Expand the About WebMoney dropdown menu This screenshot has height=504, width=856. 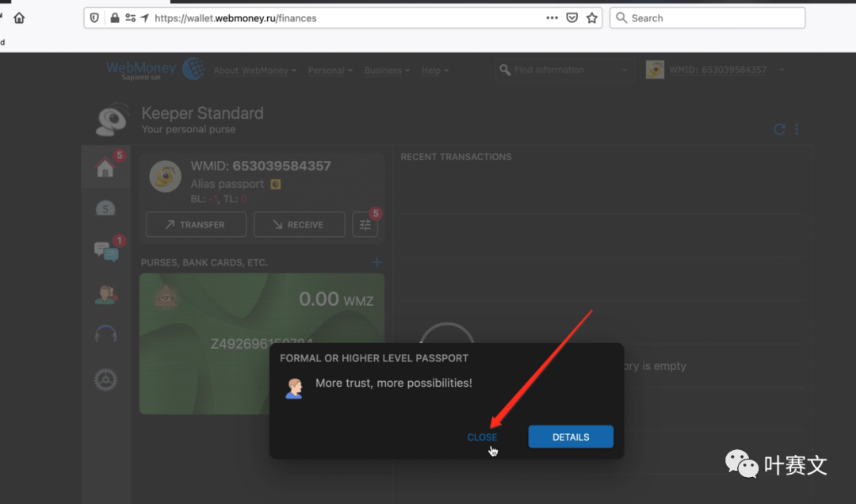pos(254,71)
